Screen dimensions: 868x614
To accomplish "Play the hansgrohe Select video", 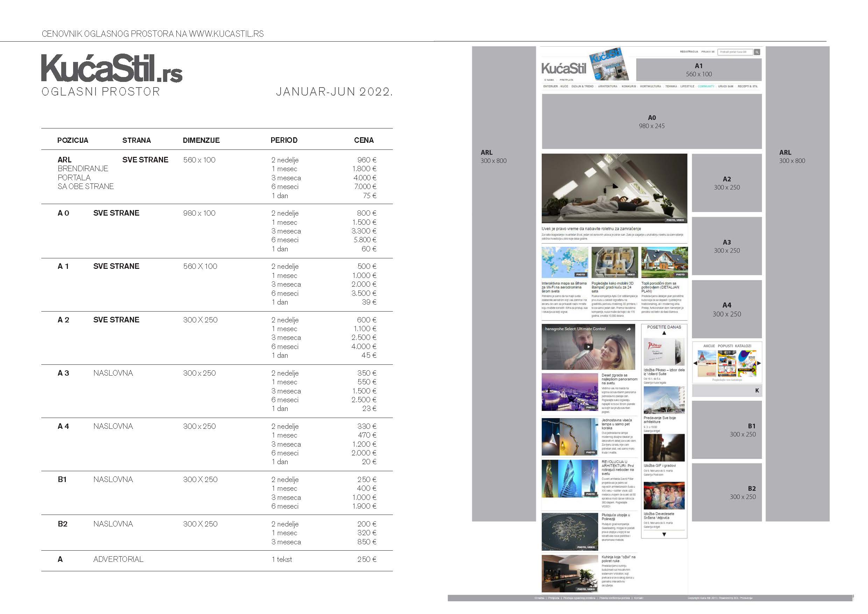I will (588, 347).
